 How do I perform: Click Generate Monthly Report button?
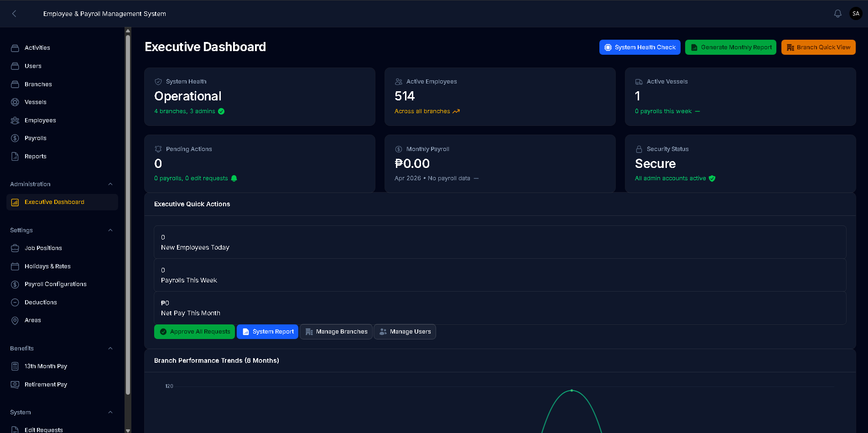click(730, 47)
